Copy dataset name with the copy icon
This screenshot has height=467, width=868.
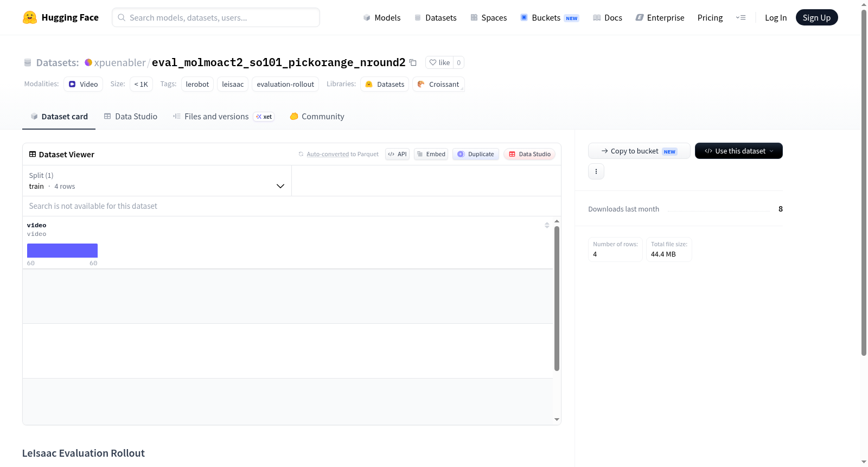pos(413,62)
